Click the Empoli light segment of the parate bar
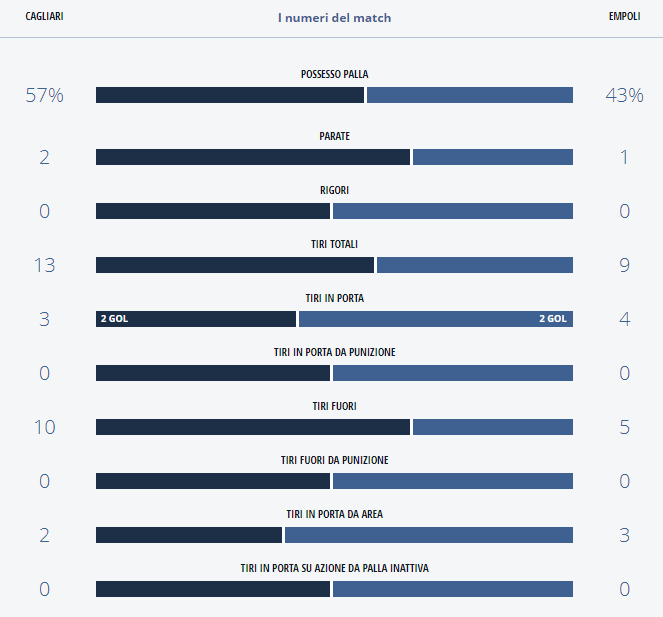Image resolution: width=663 pixels, height=617 pixels. pos(492,157)
